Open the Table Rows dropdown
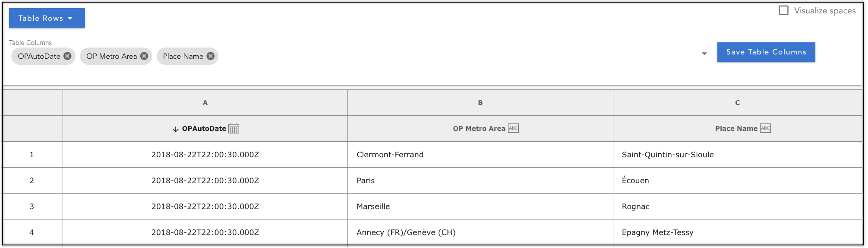868x248 pixels. point(47,18)
